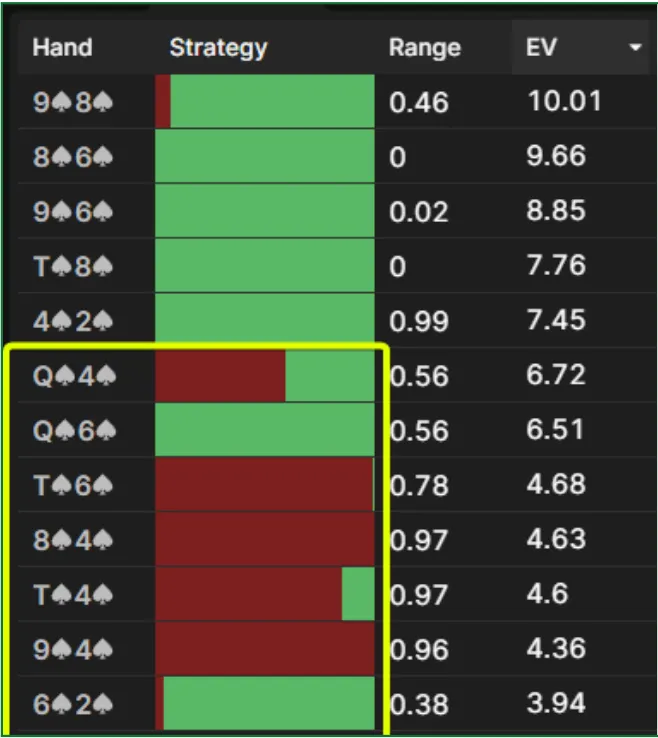Click the 9♠4♠ strategy bar

[x=265, y=649]
